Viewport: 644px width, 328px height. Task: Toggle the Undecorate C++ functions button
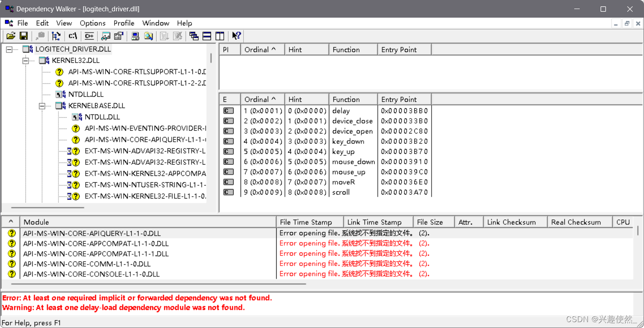(89, 36)
